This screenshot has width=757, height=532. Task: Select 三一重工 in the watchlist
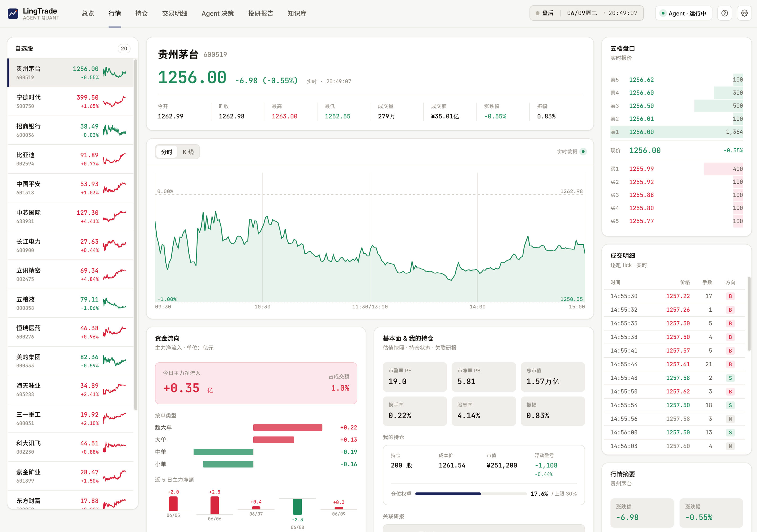(71, 419)
